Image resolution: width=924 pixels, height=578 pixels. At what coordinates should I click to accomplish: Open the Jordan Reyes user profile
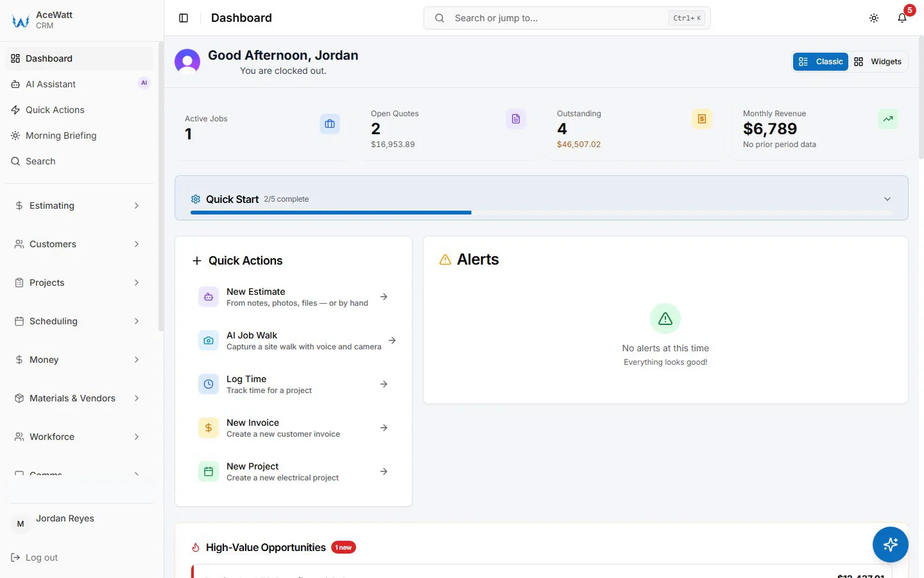(81, 524)
